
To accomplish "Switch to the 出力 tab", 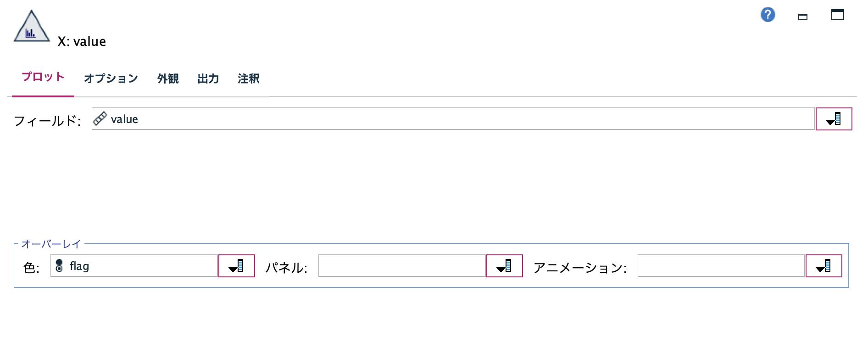I will click(x=208, y=79).
